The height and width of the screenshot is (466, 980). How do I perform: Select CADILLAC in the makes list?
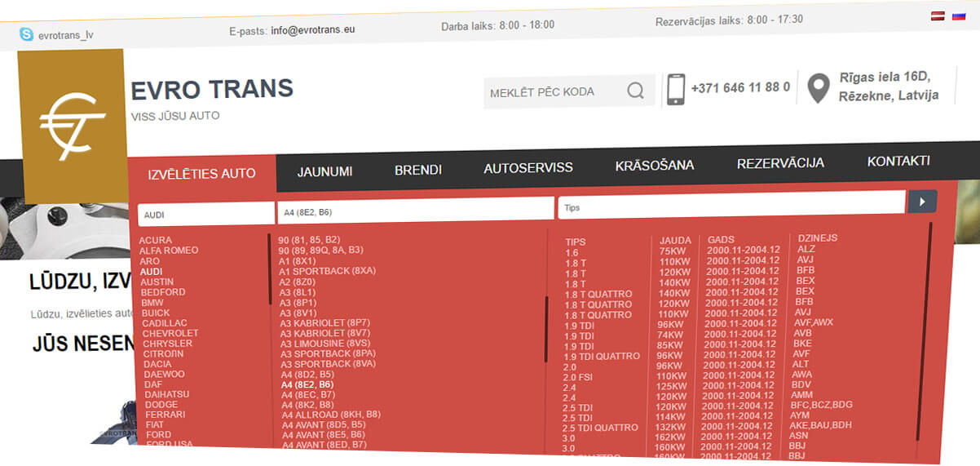click(x=166, y=323)
